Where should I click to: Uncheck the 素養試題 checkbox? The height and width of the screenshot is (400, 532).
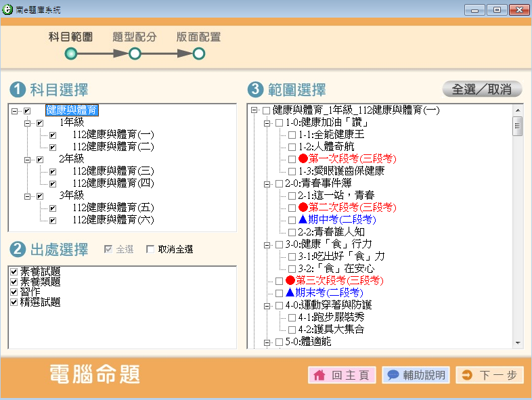pos(14,271)
